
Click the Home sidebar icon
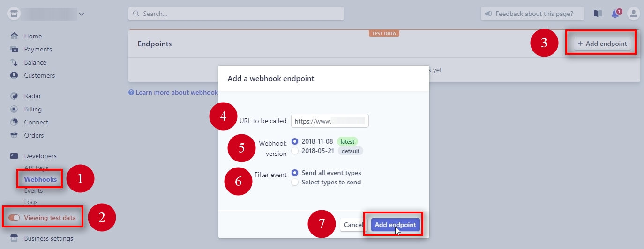(x=14, y=36)
